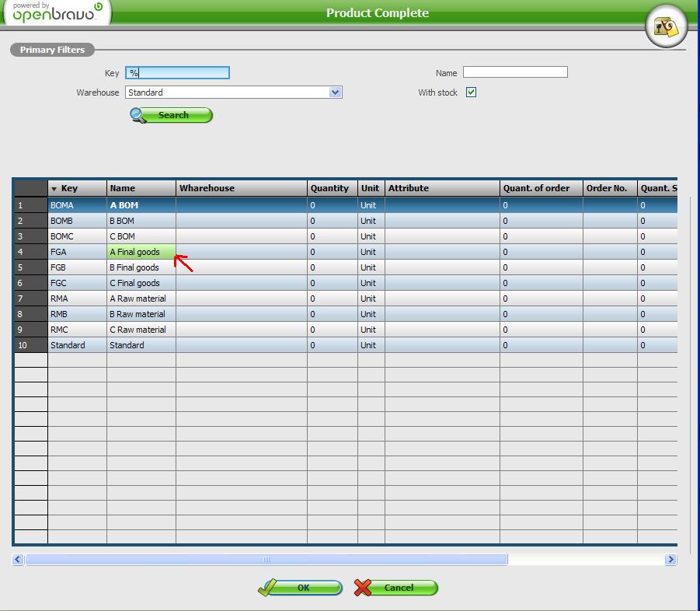The width and height of the screenshot is (700, 611).
Task: Click the Primary Filters section label
Action: (x=52, y=50)
